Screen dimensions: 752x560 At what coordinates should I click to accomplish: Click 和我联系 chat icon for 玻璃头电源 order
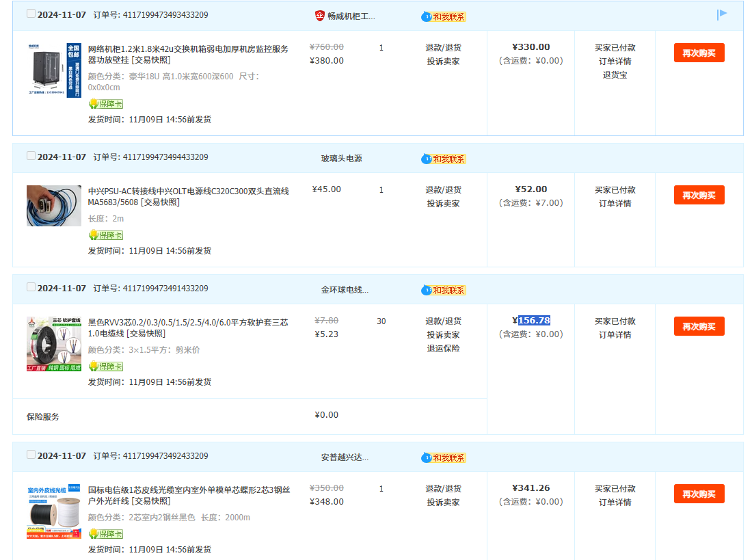pos(444,159)
